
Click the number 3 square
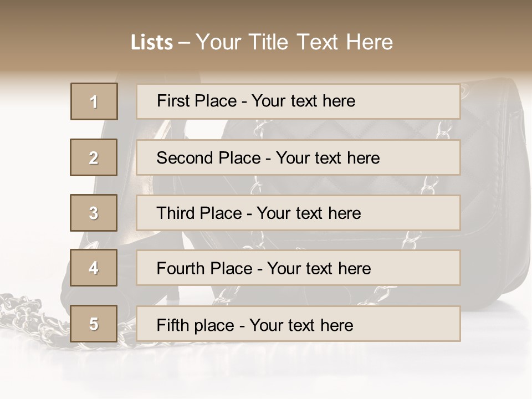[94, 213]
